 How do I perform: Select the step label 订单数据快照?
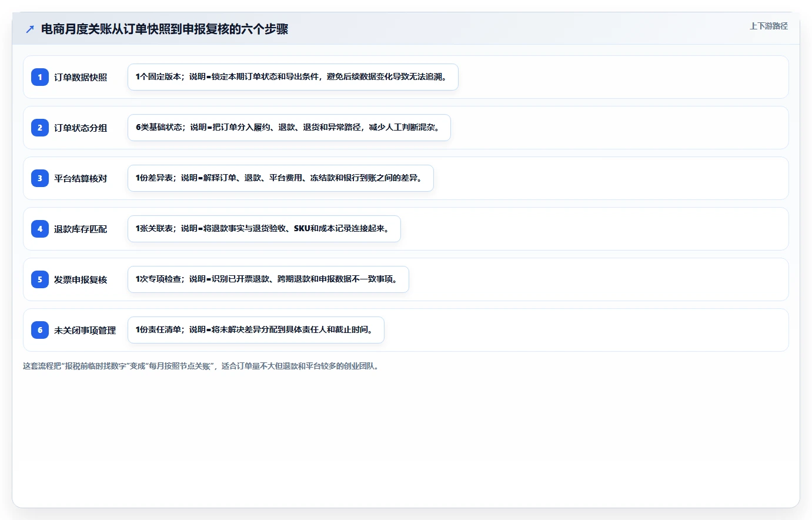81,77
